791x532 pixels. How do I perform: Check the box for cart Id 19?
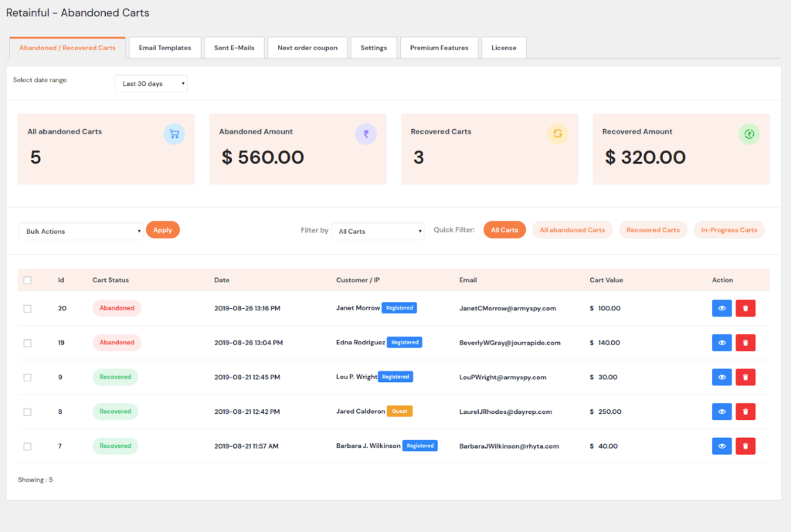[x=27, y=343]
